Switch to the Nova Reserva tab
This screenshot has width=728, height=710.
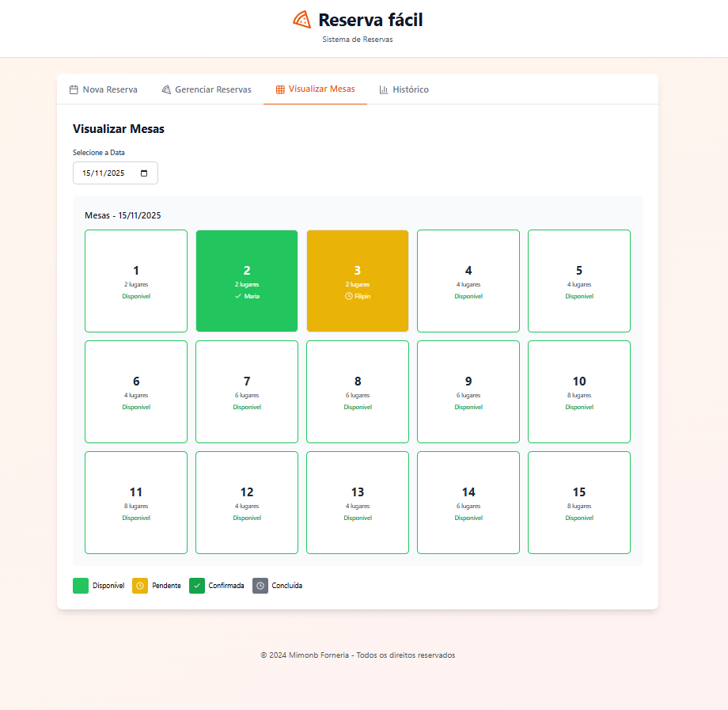(x=104, y=89)
